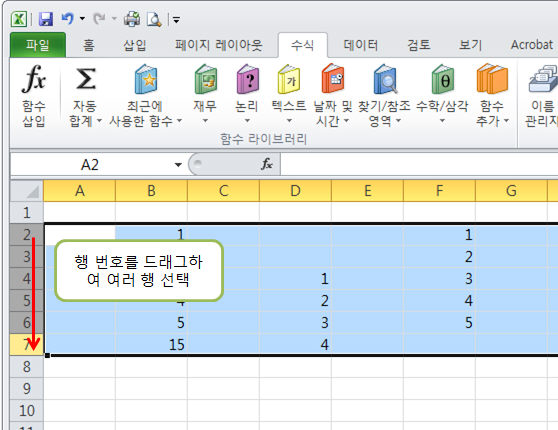The width and height of the screenshot is (558, 430).
Task: Open the 날짜 및 시간 functions icon
Action: coord(333,78)
